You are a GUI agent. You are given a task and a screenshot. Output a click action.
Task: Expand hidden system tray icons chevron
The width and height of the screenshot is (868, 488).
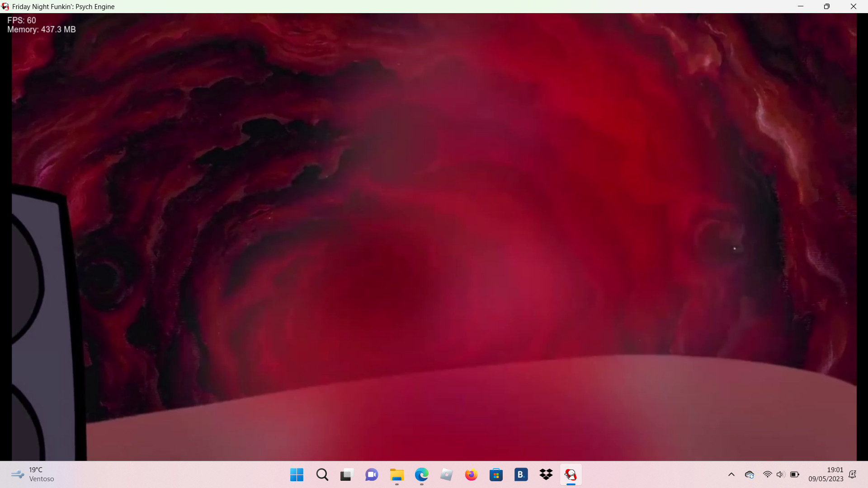coord(731,474)
